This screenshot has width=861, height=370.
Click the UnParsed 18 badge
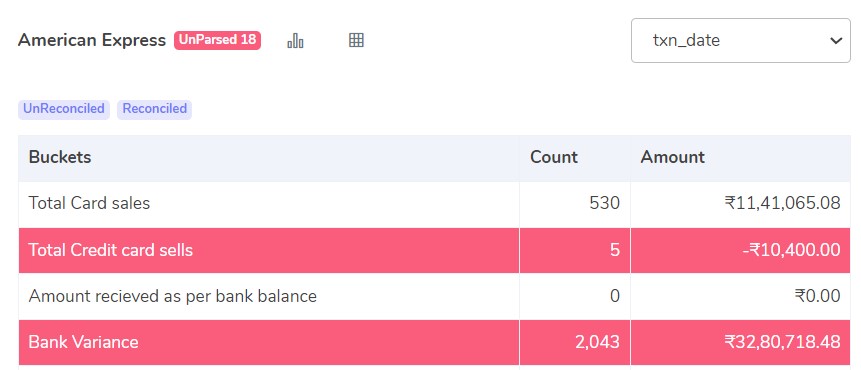tap(217, 40)
